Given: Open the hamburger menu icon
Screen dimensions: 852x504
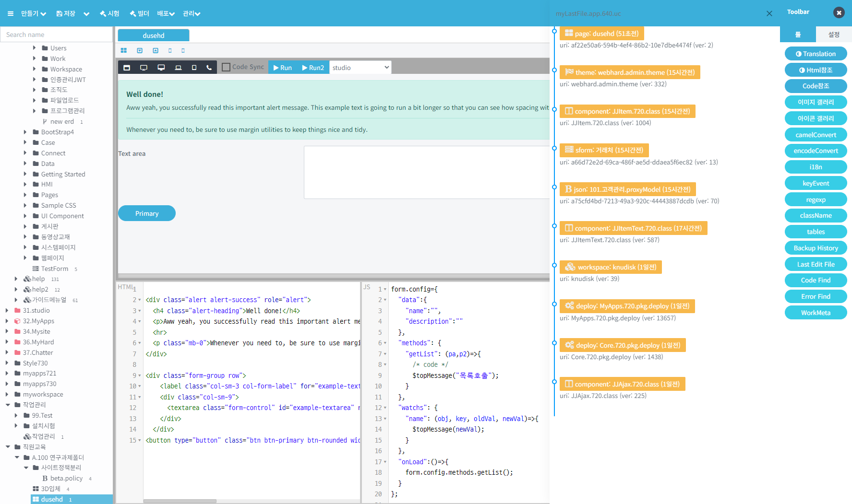Looking at the screenshot, I should (x=11, y=13).
